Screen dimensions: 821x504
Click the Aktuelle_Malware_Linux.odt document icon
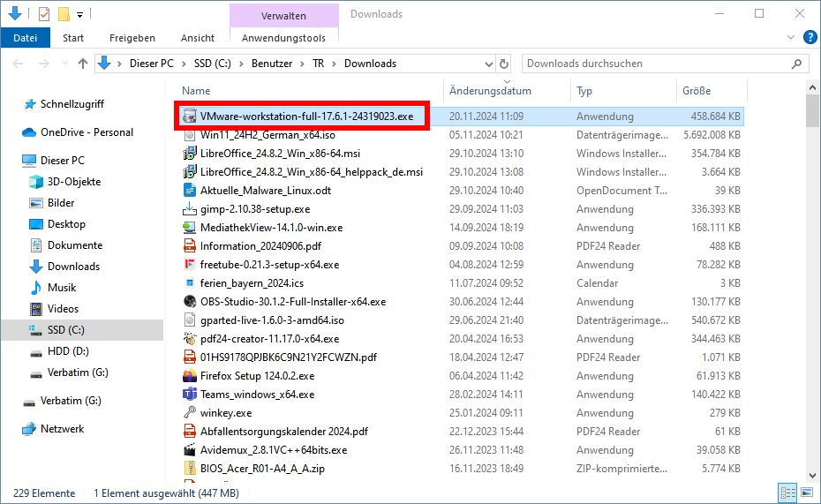click(x=190, y=191)
